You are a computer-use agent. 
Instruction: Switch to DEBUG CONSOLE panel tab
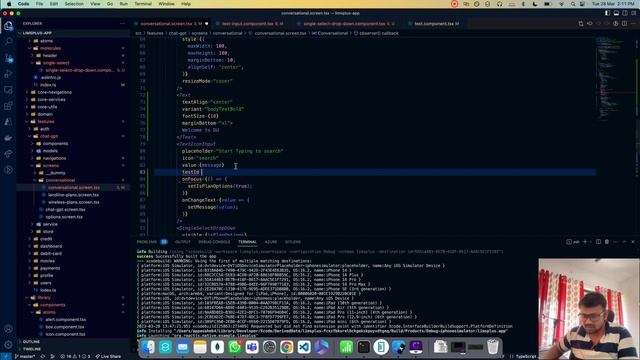tap(214, 242)
